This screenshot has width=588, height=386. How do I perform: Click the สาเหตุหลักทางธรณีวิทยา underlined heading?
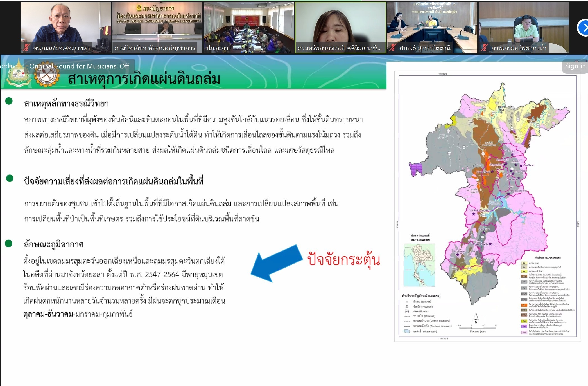point(66,104)
